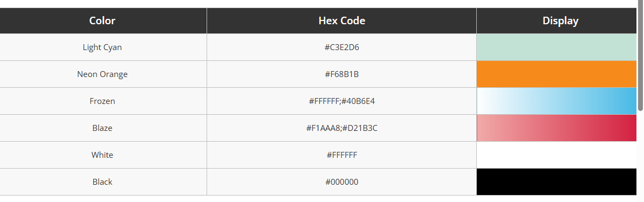Click the White display swatch

tap(557, 155)
